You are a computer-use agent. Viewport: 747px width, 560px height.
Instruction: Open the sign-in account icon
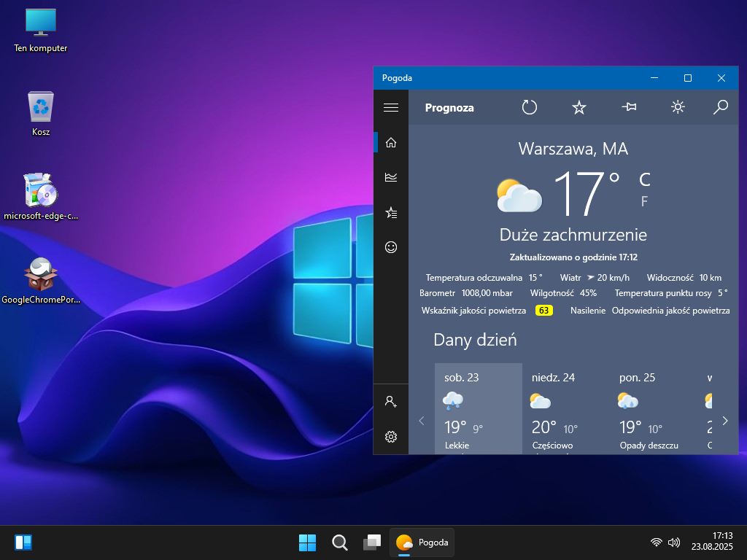(x=391, y=402)
